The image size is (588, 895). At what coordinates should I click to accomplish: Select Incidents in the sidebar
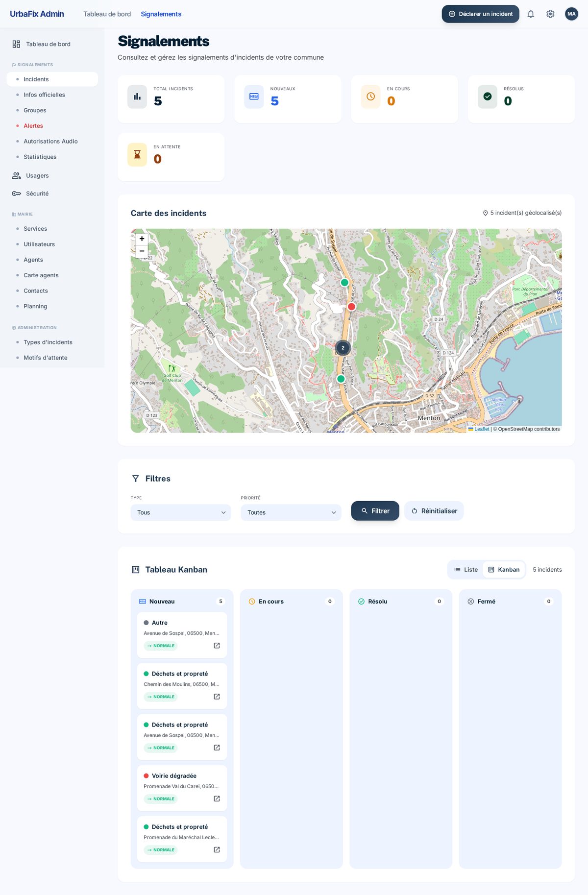[52, 79]
